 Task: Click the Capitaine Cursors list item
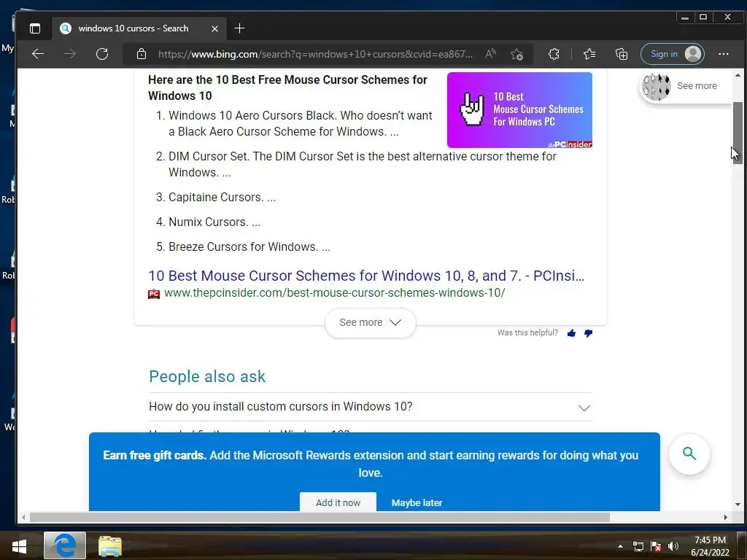[x=222, y=197]
